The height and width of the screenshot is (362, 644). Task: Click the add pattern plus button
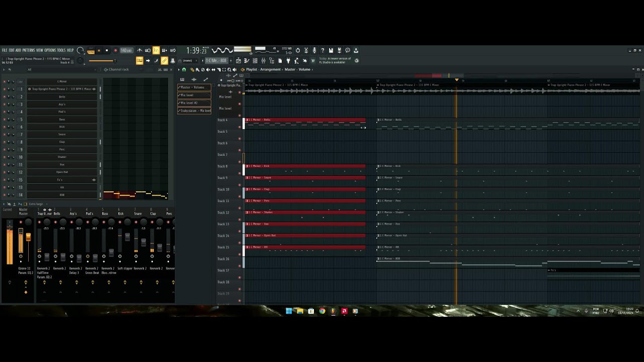pyautogui.click(x=230, y=60)
